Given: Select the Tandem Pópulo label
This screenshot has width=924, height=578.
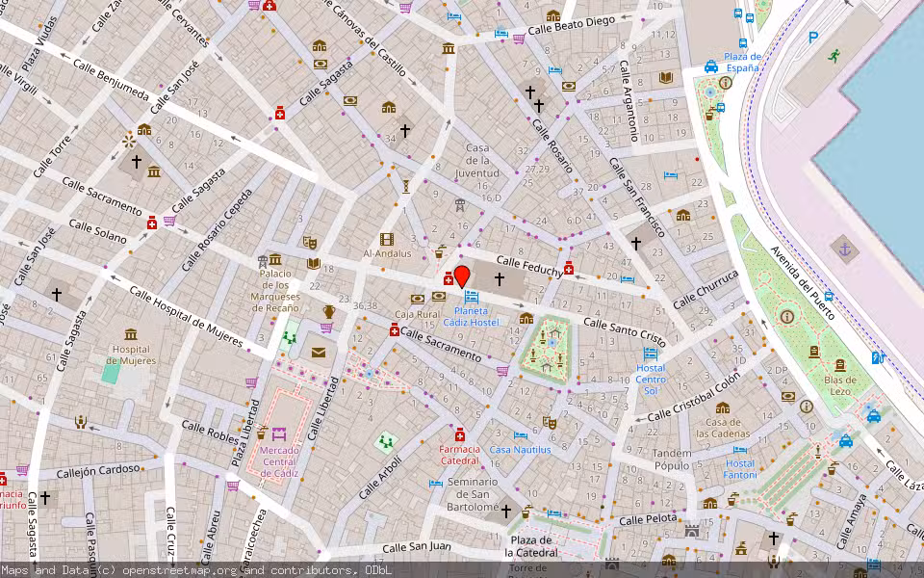Looking at the screenshot, I should [x=672, y=460].
